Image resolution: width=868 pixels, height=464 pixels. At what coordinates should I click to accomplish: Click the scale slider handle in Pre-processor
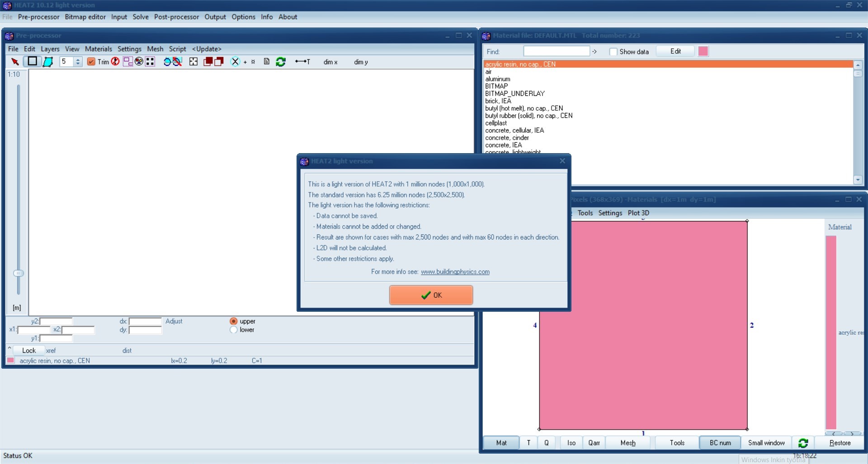tap(18, 273)
